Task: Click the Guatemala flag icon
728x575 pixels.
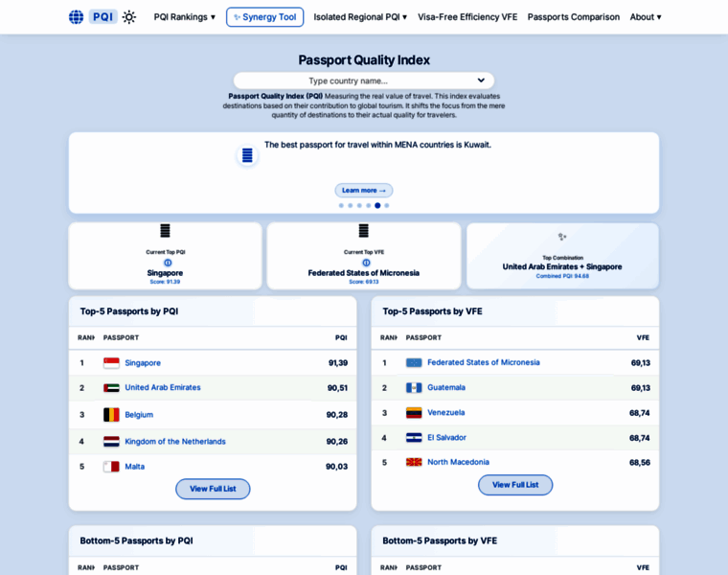Action: pos(414,388)
